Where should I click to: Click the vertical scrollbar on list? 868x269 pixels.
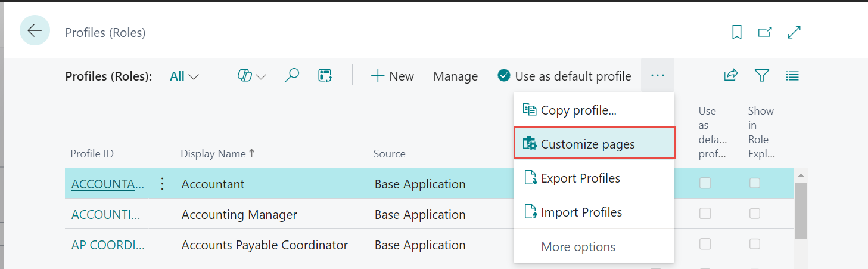click(801, 210)
